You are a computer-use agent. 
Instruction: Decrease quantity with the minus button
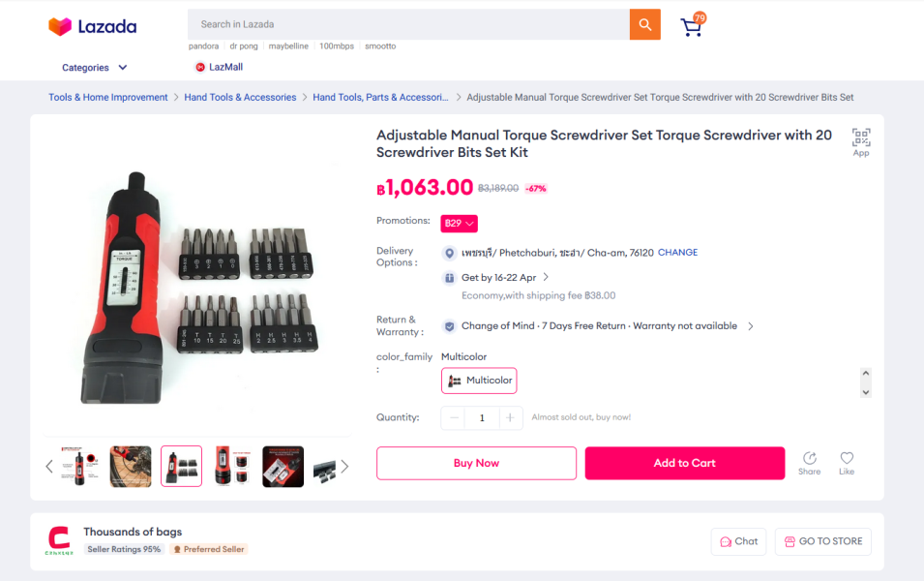tap(454, 417)
